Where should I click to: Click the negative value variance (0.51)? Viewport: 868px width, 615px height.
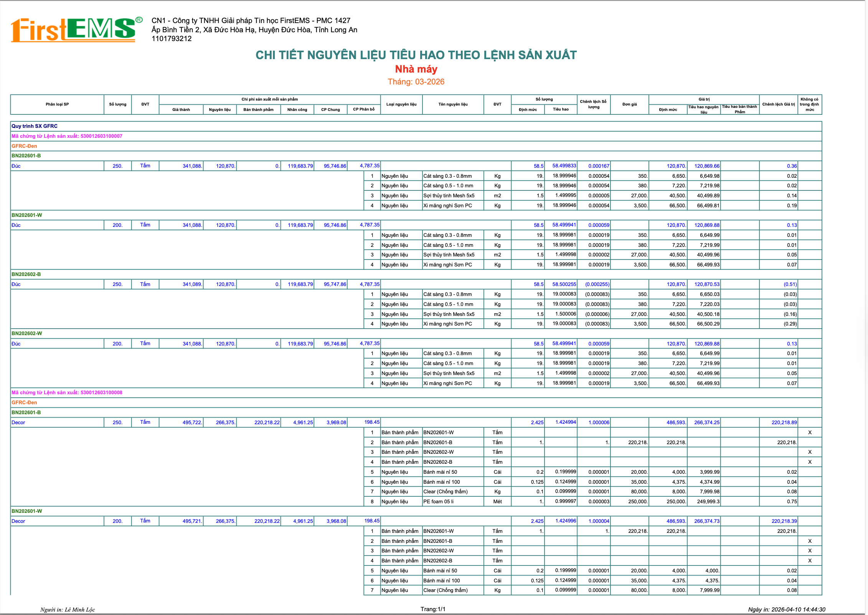790,284
